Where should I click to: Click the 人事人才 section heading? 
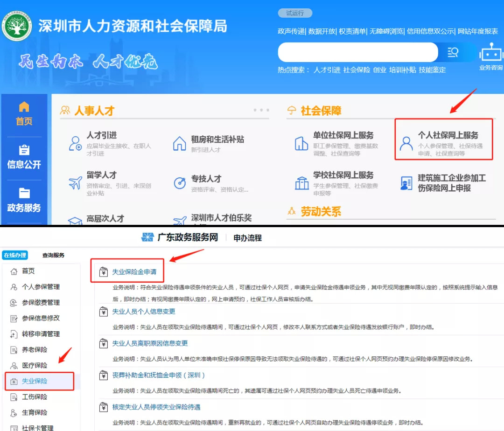[94, 111]
